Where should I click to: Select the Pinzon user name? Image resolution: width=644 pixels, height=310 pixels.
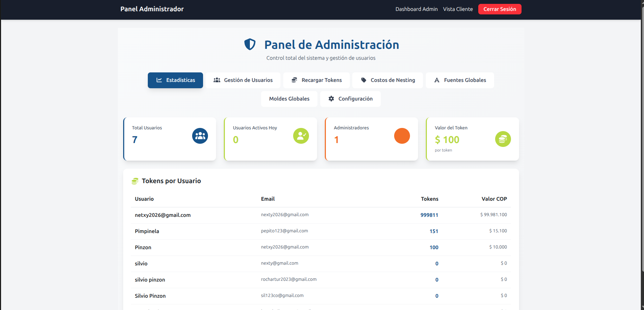pyautogui.click(x=143, y=247)
